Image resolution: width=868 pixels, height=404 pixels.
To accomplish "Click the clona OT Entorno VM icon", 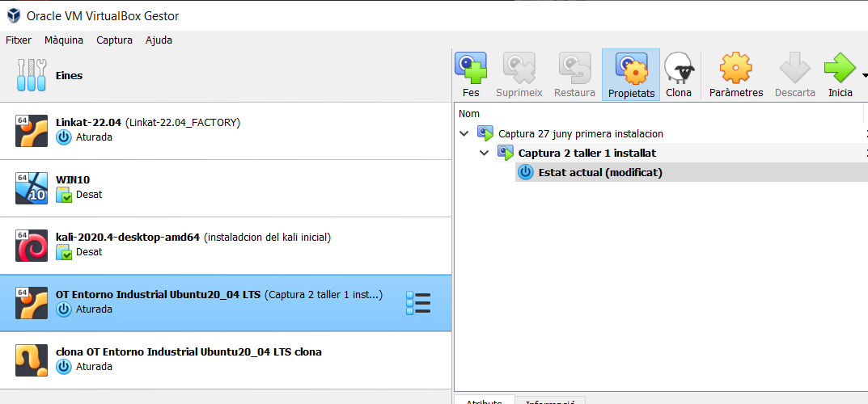I will pos(32,360).
